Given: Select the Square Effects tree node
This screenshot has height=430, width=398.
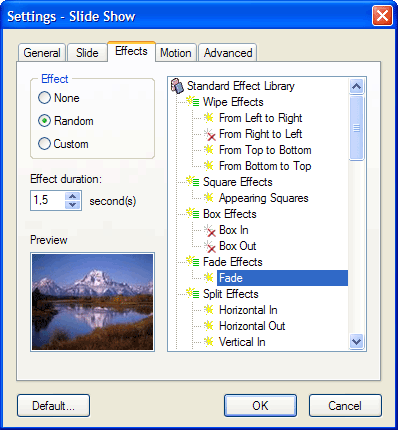Looking at the screenshot, I should point(238,182).
